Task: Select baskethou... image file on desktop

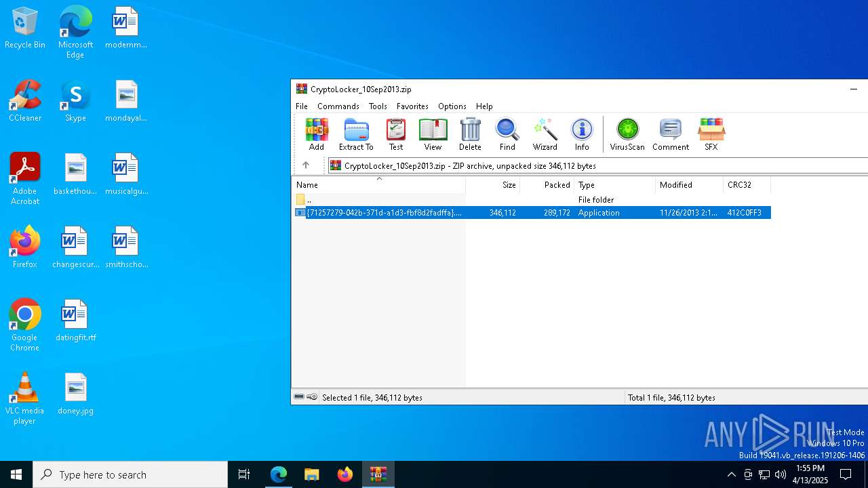Action: (x=75, y=175)
